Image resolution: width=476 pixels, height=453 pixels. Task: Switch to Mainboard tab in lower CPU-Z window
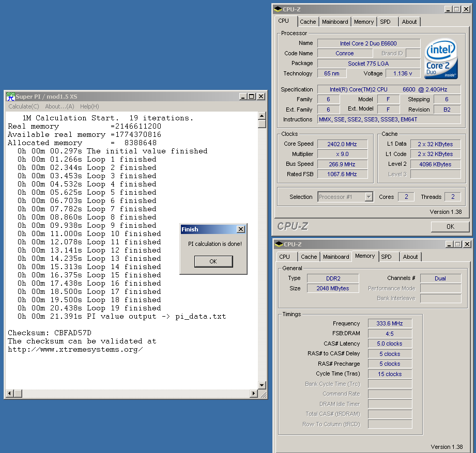[x=336, y=257]
